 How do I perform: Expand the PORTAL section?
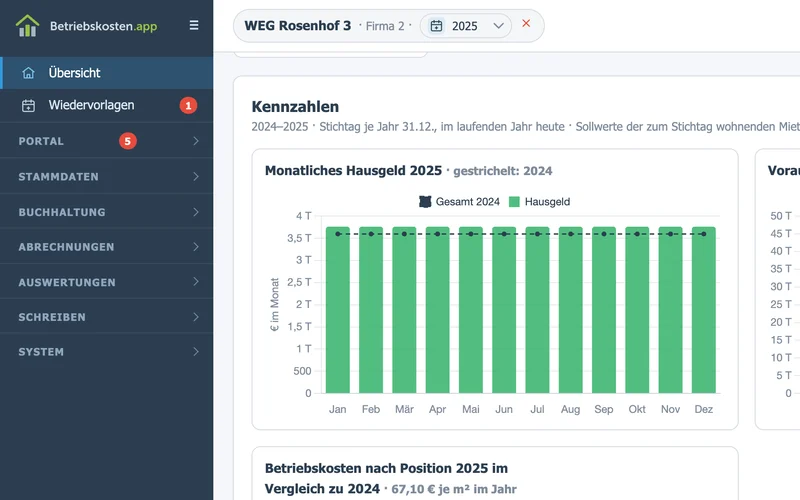coord(107,141)
